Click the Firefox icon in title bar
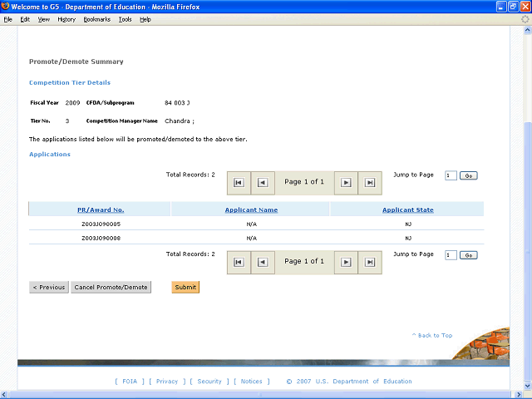The image size is (532, 399). [5, 7]
